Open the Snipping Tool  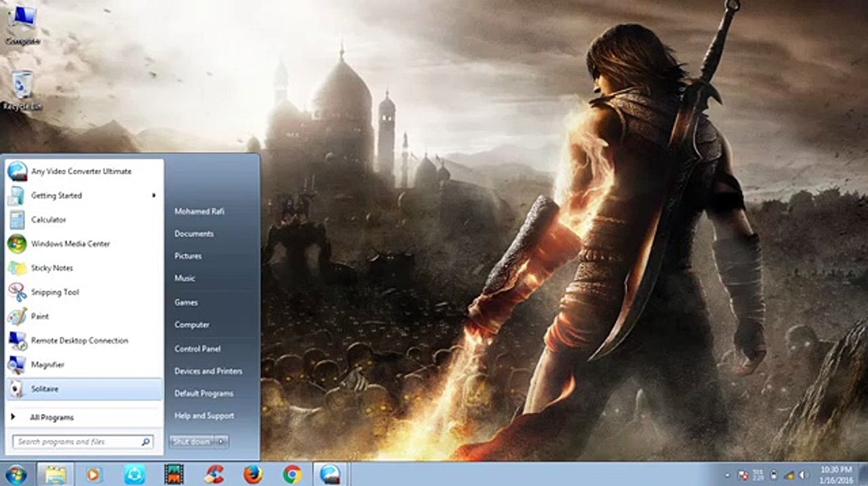pos(84,292)
